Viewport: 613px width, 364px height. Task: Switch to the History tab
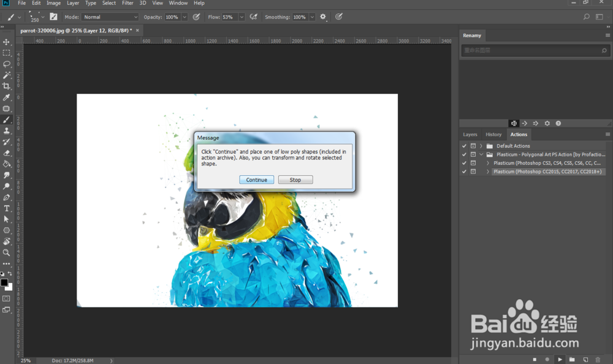pos(493,134)
